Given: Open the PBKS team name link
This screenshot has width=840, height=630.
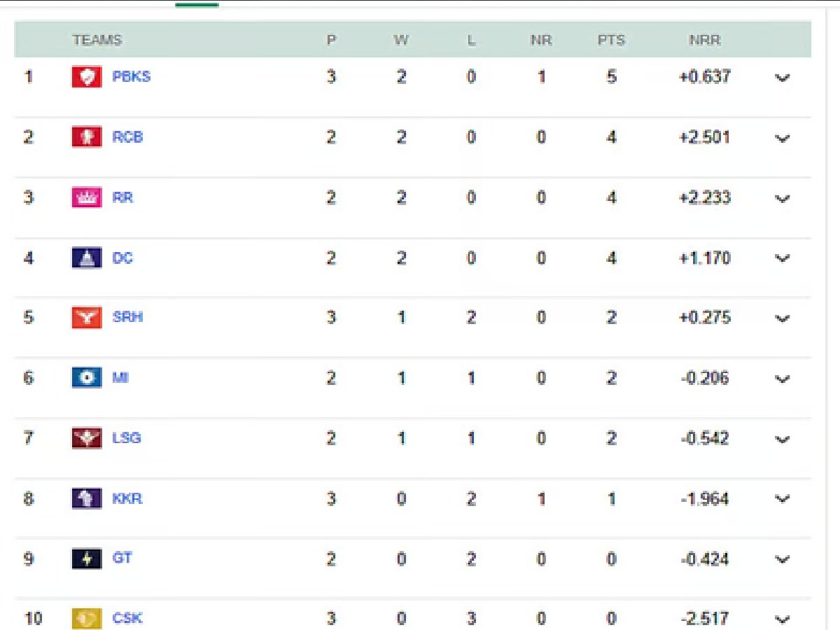Looking at the screenshot, I should tap(132, 77).
